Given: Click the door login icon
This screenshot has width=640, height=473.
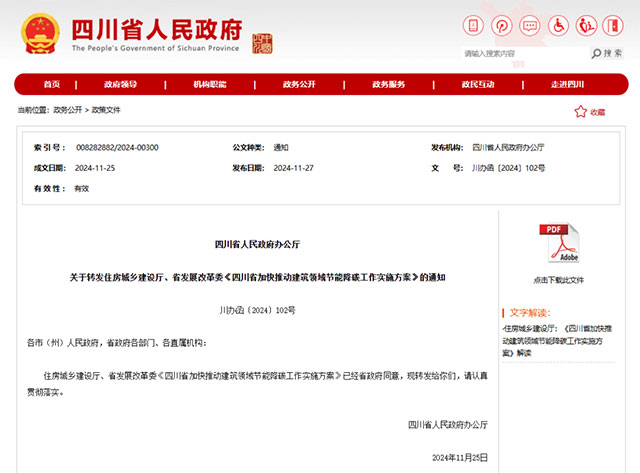Looking at the screenshot, I should [x=611, y=24].
